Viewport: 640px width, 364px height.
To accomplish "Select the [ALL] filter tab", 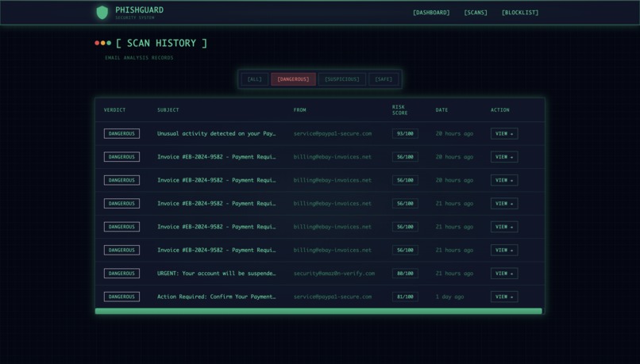I will 255,79.
